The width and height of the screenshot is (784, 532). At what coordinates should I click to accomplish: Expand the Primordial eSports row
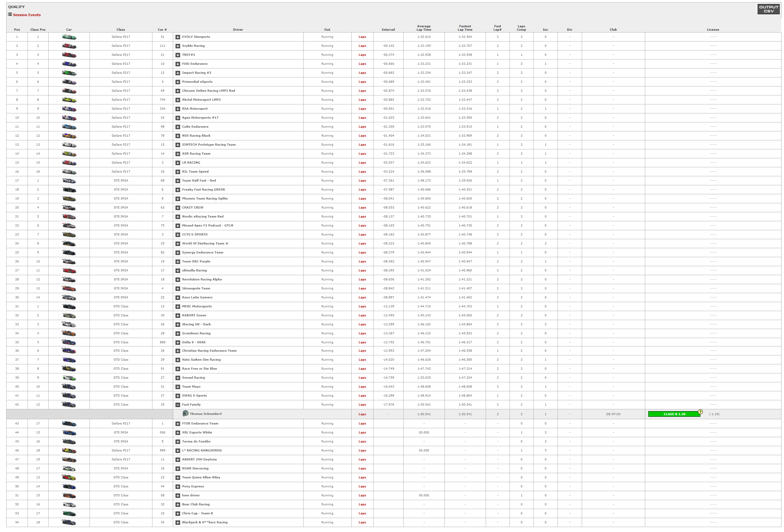[x=178, y=82]
